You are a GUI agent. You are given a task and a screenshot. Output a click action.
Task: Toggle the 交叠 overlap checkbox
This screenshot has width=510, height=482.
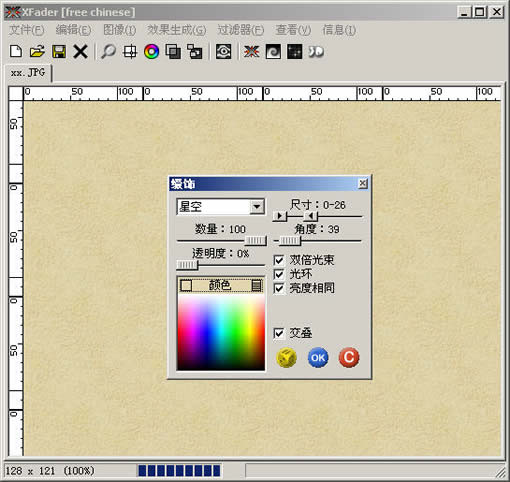[279, 333]
